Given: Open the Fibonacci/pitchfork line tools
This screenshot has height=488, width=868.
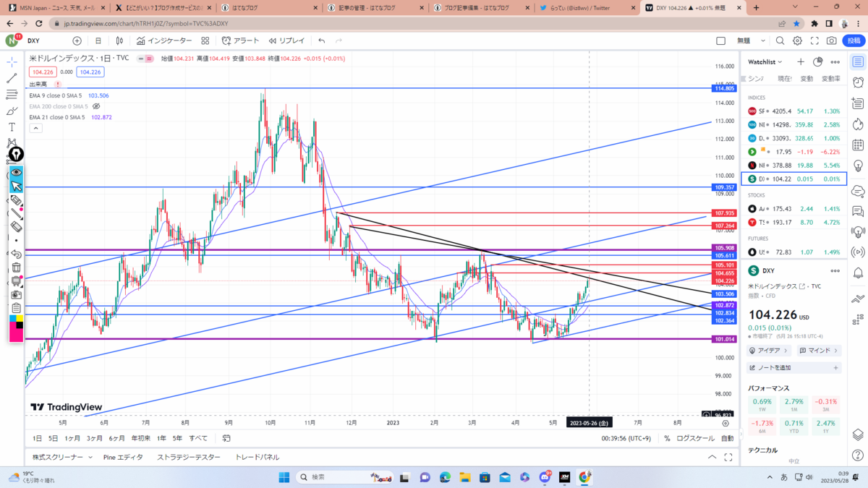Looking at the screenshot, I should [x=12, y=95].
